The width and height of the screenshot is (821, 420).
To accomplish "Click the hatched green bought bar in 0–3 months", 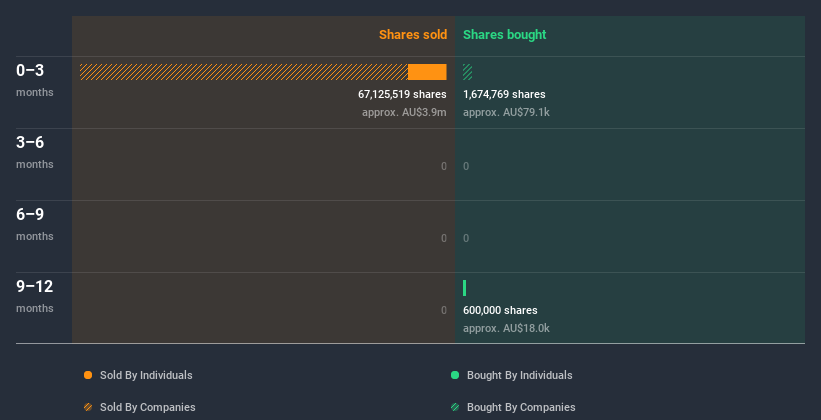I will click(x=468, y=72).
